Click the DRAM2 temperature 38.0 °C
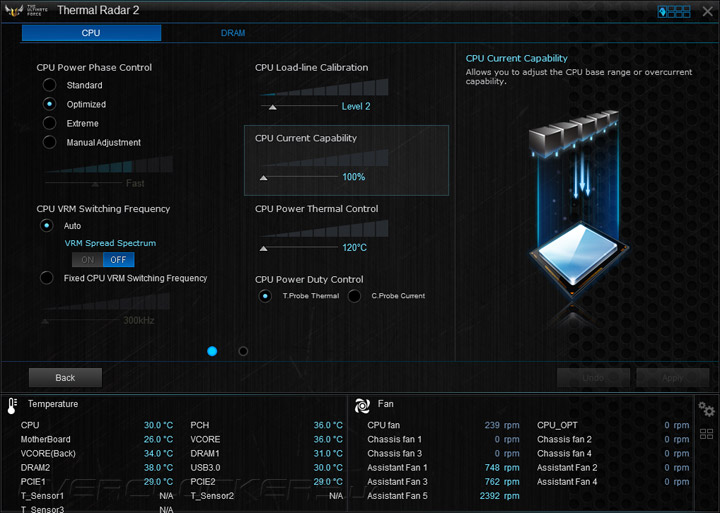This screenshot has height=513, width=720. tap(158, 468)
